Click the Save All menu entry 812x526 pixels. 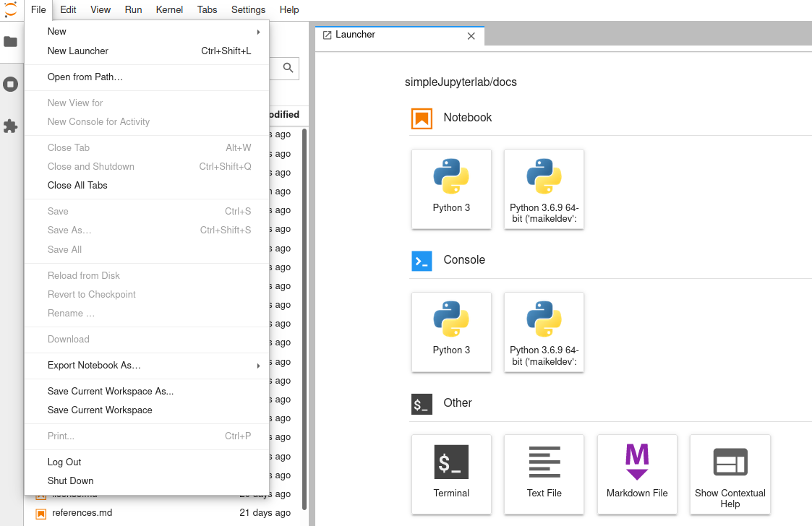point(147,249)
